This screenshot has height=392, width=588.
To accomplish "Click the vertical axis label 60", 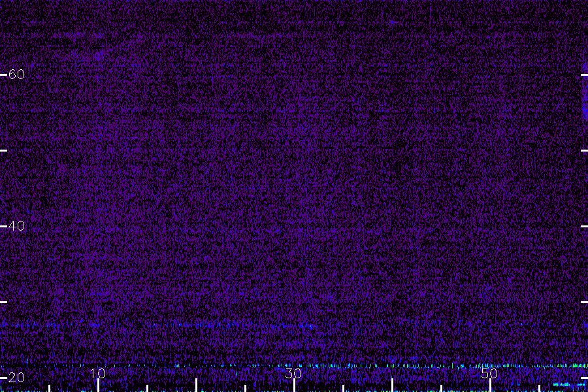I will pos(16,74).
